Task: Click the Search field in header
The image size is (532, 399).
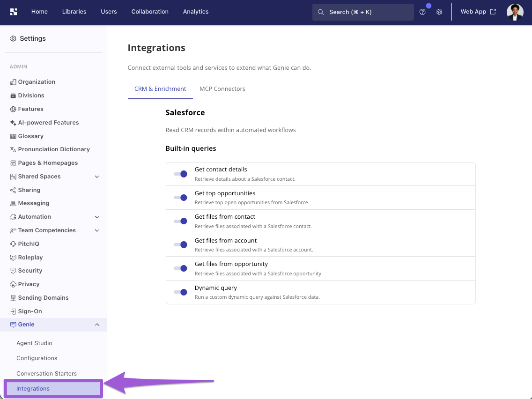Action: click(363, 12)
